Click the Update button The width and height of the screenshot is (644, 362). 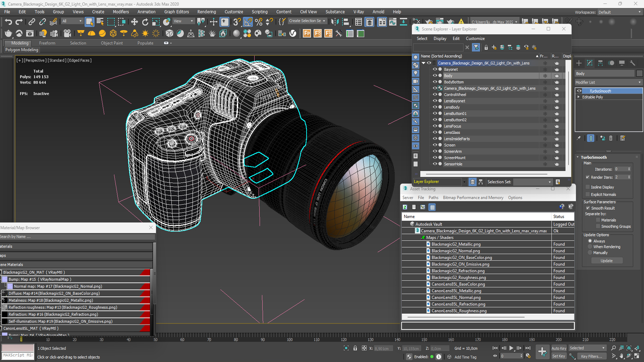coord(607,261)
